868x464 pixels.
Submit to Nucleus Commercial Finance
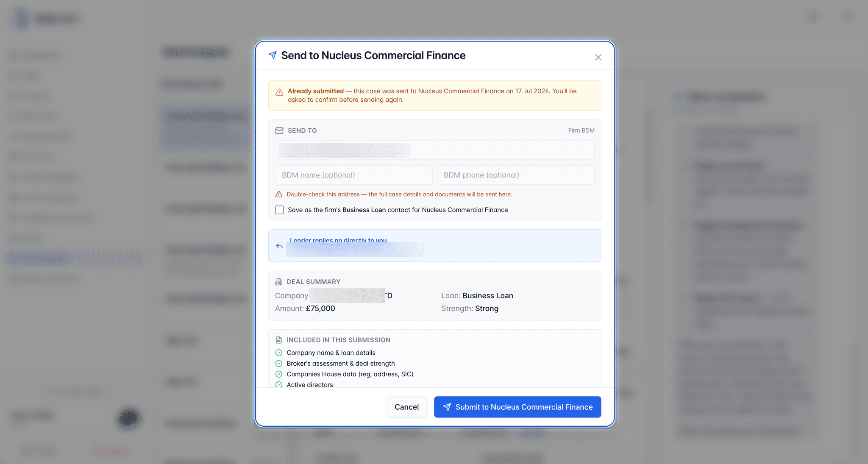pyautogui.click(x=517, y=407)
